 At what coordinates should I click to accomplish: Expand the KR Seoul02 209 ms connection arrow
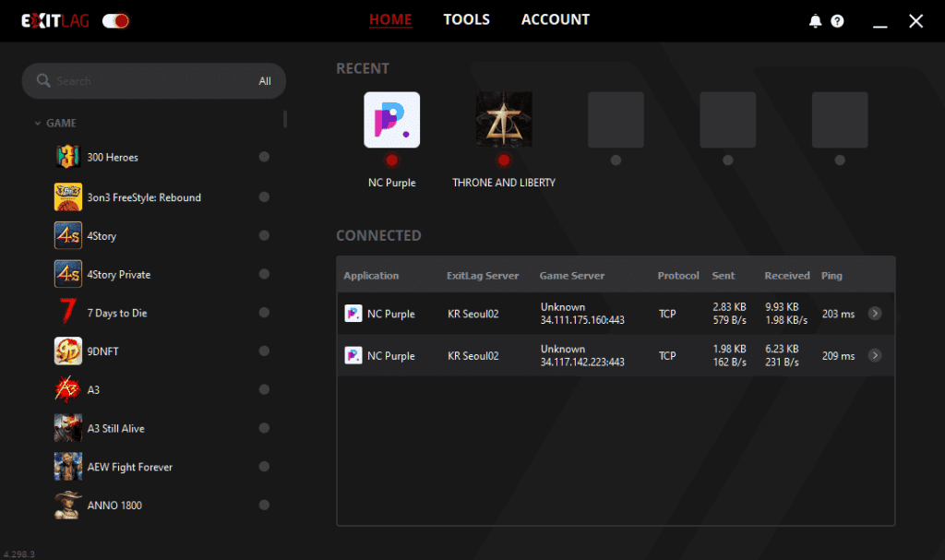[875, 356]
